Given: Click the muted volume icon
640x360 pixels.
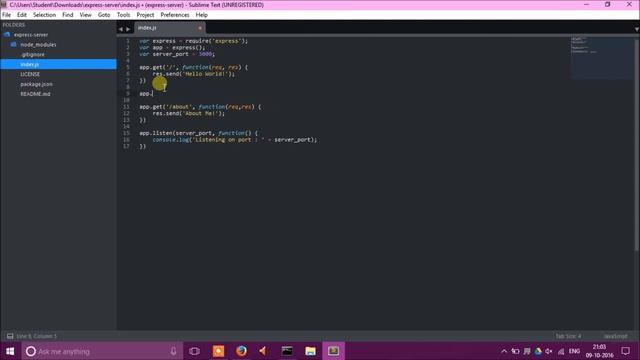Looking at the screenshot, I should click(x=549, y=351).
